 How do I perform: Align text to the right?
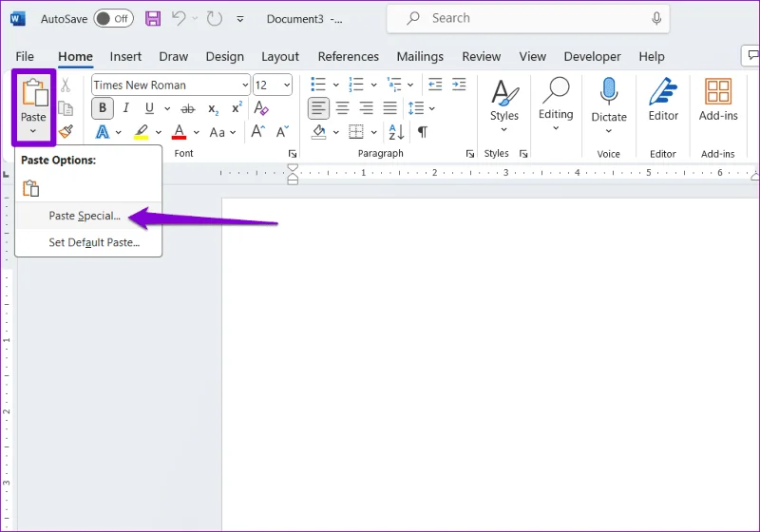click(367, 108)
